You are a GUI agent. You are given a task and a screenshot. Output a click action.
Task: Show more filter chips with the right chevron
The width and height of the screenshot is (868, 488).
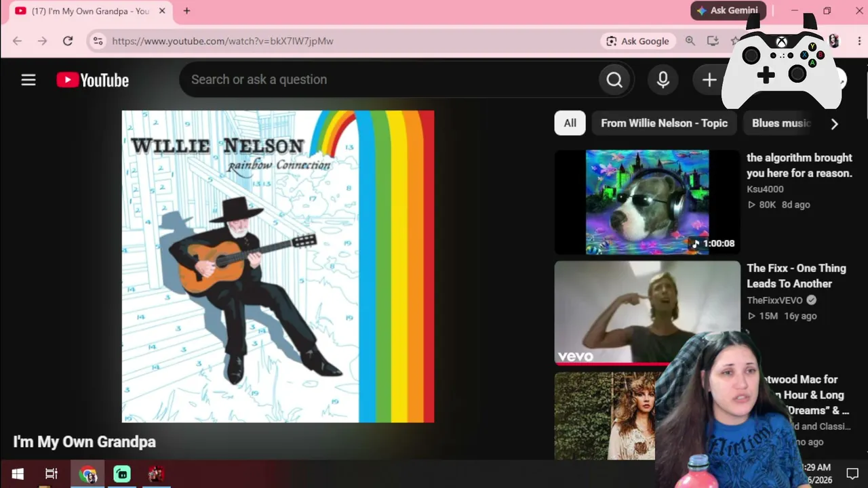[835, 123]
